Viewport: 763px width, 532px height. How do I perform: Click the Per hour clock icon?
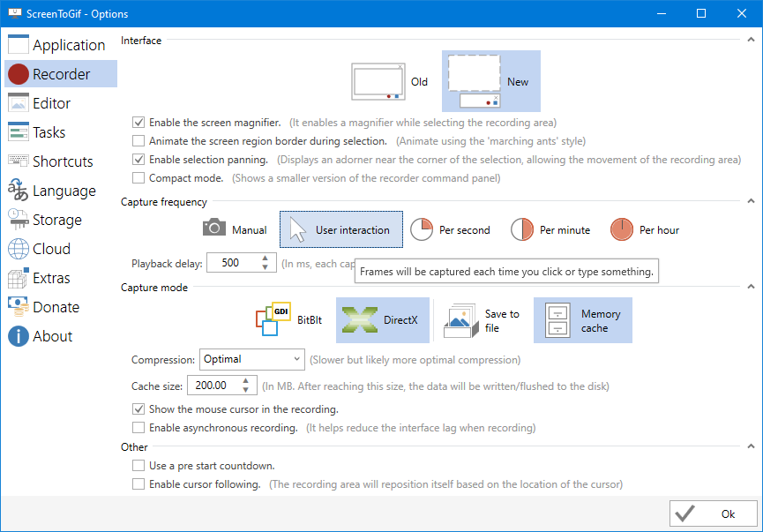[x=621, y=229]
